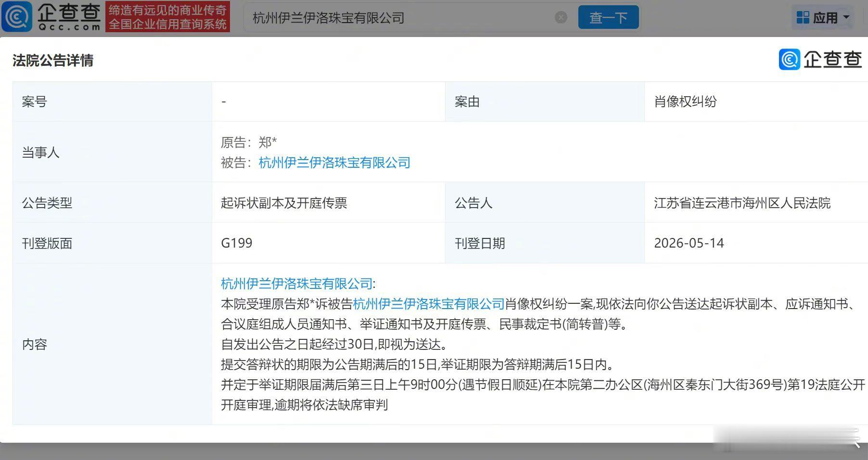This screenshot has height=460, width=868.
Task: Select plaintiff text 原告：郑*
Action: click(249, 142)
